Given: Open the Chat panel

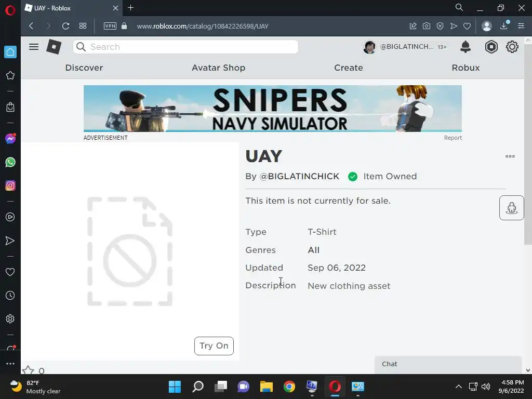Looking at the screenshot, I should click(448, 364).
